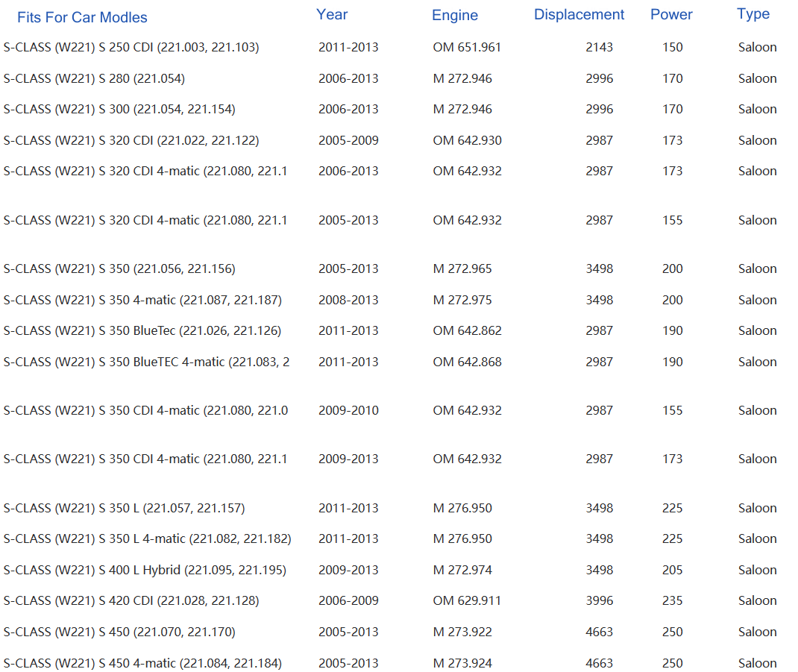Click the engine code OM 651.961
This screenshot has height=672, width=798.
click(x=467, y=47)
